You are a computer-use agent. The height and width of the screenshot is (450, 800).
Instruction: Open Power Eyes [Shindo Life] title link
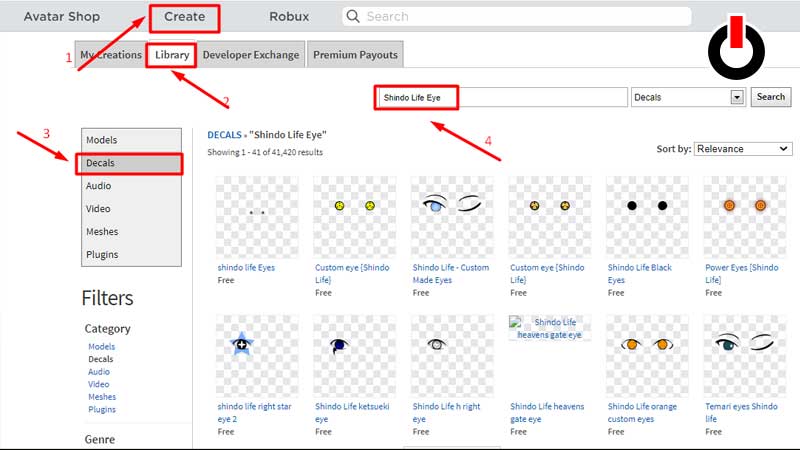pyautogui.click(x=741, y=273)
